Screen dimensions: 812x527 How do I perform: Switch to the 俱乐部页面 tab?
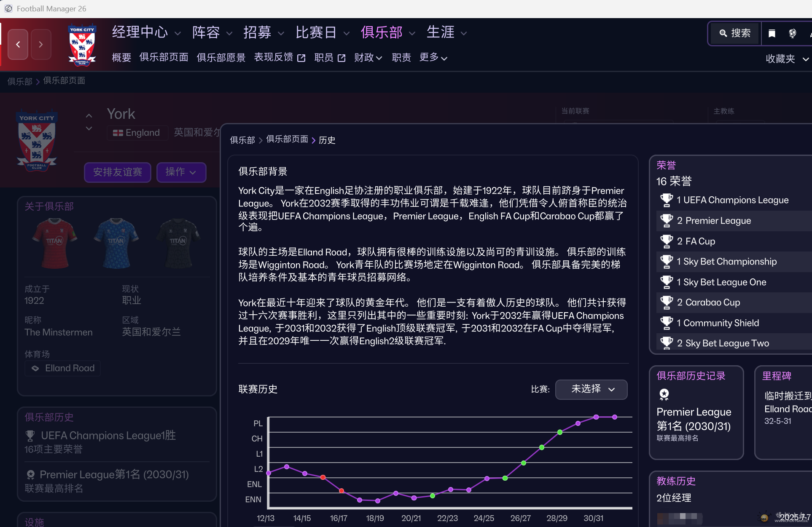[x=164, y=58]
